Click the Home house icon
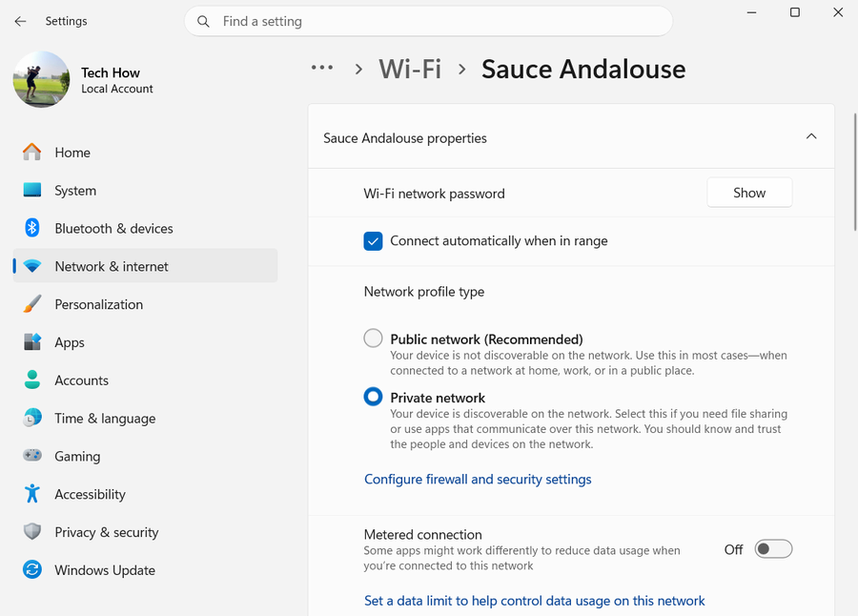The width and height of the screenshot is (858, 616). coord(32,153)
